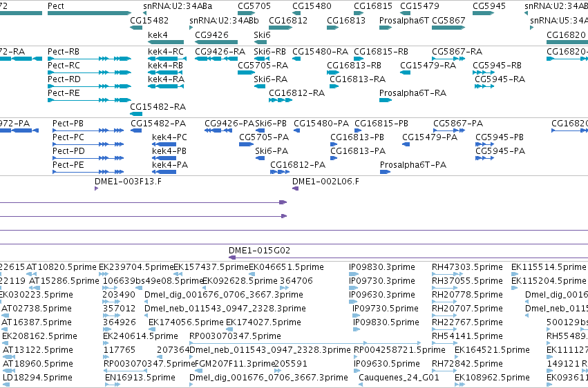Click the snRNA:U2:34ABa gene label
The image size is (588, 388).
click(178, 6)
